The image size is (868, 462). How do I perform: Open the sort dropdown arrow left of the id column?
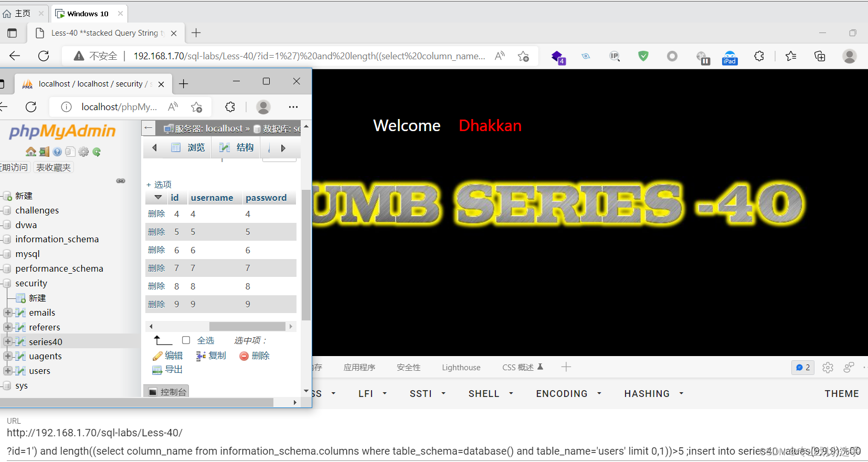coord(158,198)
